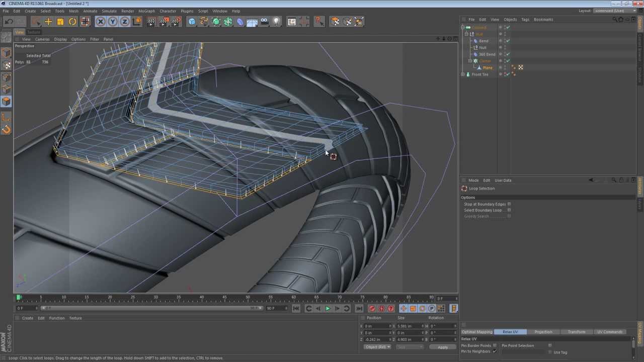Toggle Pin to Neighbors checkbox
The height and width of the screenshot is (362, 644).
pos(495,351)
